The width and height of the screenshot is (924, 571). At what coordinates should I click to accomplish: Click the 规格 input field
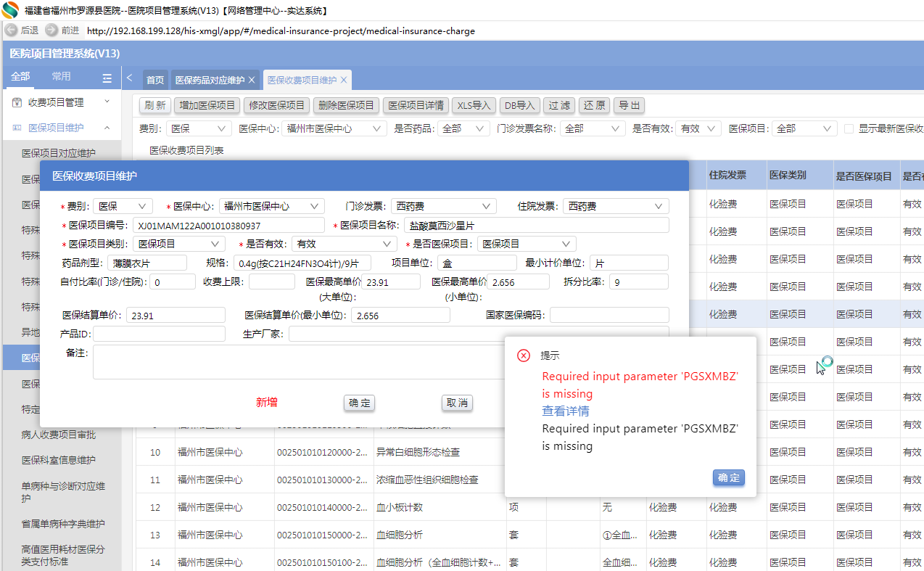(302, 263)
